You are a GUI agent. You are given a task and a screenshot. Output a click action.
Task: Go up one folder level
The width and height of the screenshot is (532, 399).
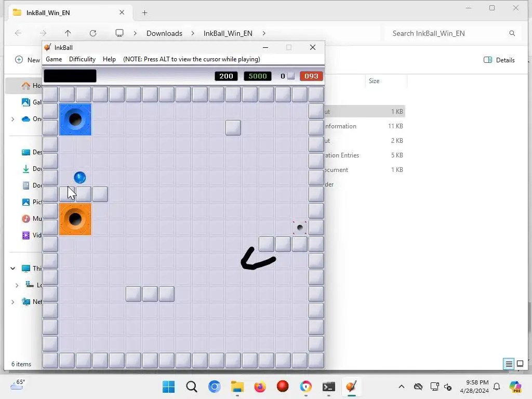point(68,33)
